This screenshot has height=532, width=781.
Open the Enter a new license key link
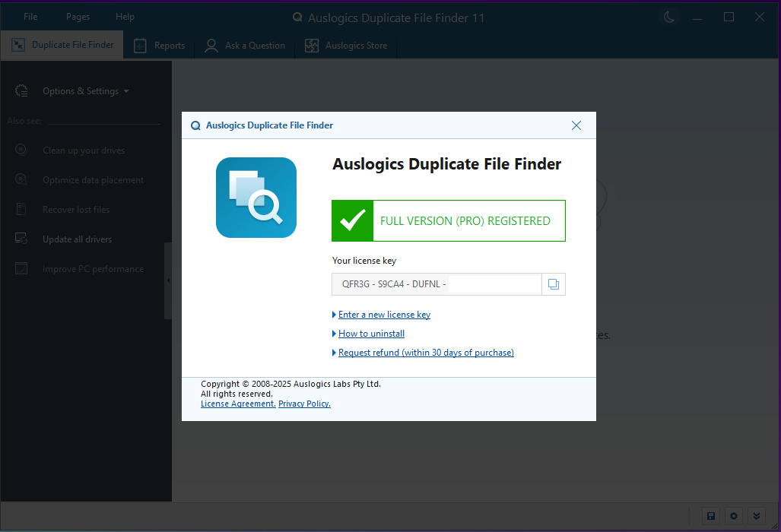point(384,315)
